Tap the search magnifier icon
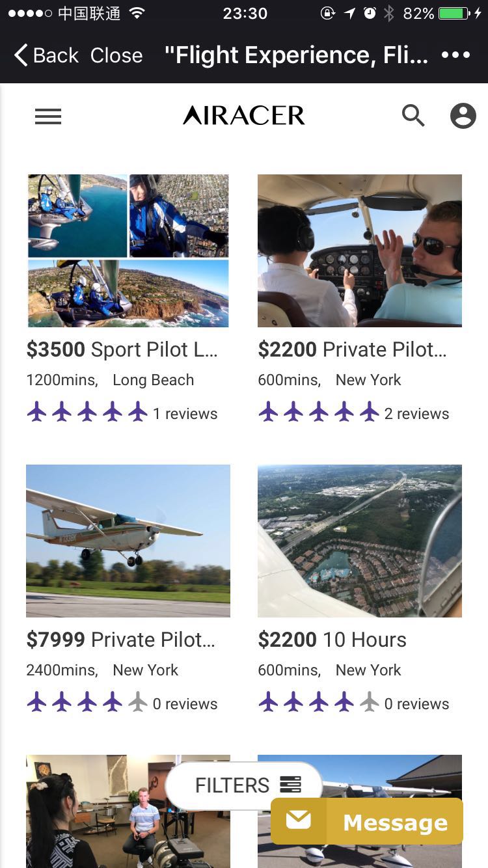Screen dimensions: 488x868 click(x=413, y=116)
